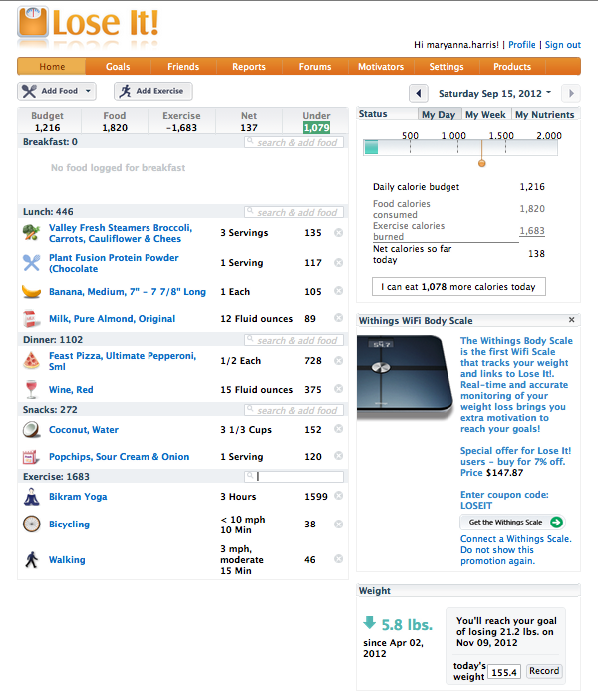This screenshot has width=598, height=700.
Task: Remove the almond milk lunch entry
Action: pos(338,319)
